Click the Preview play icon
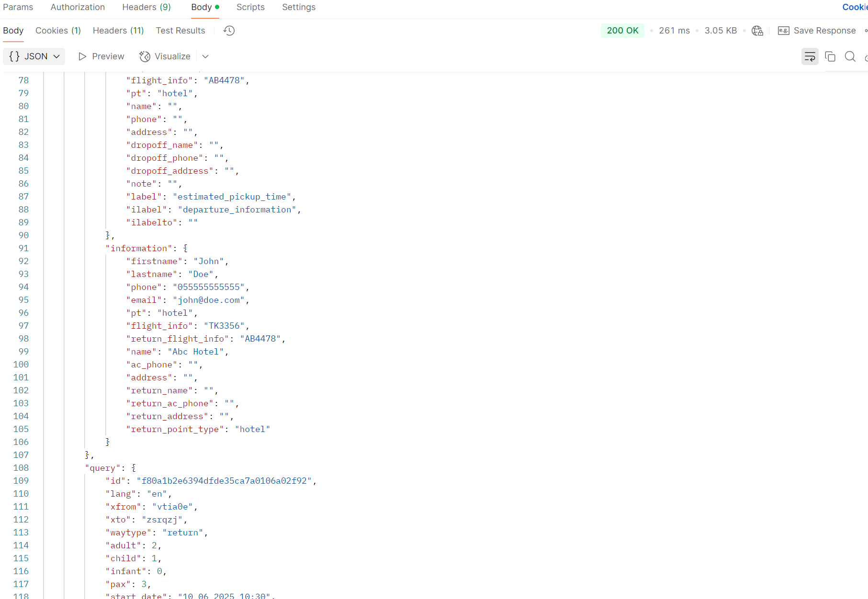The height and width of the screenshot is (599, 868). (x=82, y=56)
